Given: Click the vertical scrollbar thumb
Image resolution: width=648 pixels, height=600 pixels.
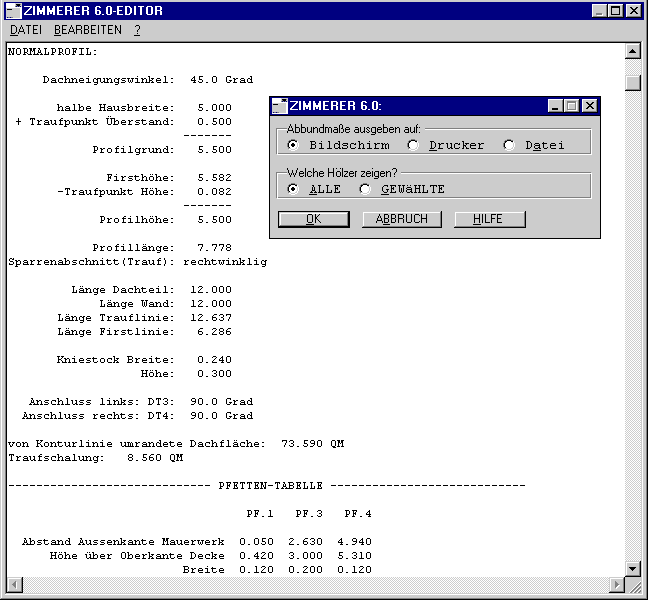Looking at the screenshot, I should [x=632, y=82].
